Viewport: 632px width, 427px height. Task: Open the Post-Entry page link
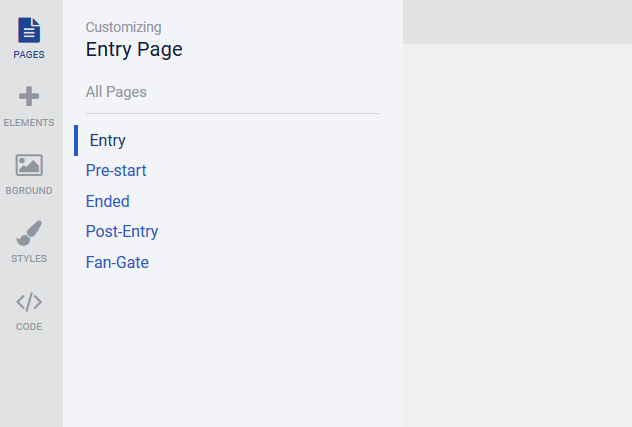pyautogui.click(x=122, y=231)
